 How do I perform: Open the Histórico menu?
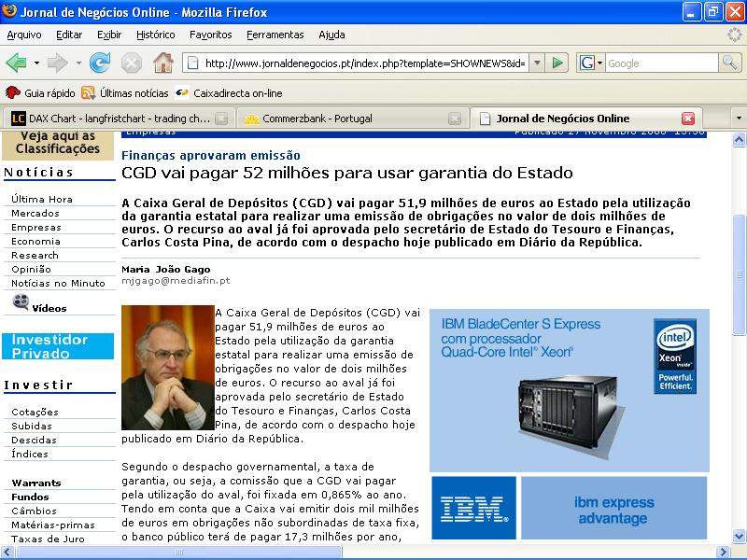pyautogui.click(x=155, y=35)
